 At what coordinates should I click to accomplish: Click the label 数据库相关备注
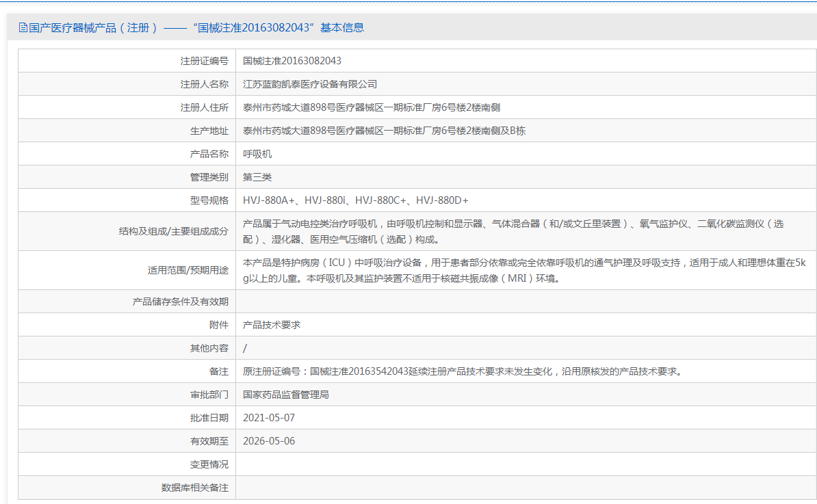pos(195,488)
